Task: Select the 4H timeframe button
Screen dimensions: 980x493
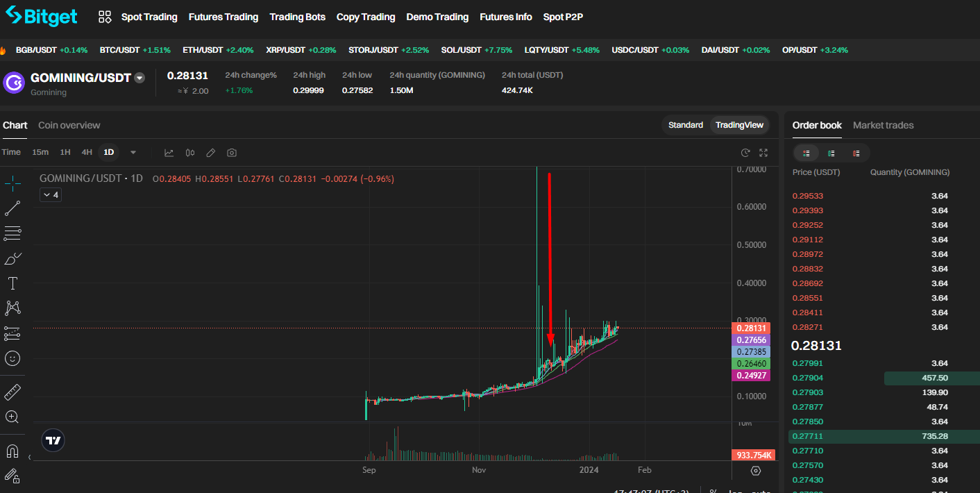Action: click(87, 152)
